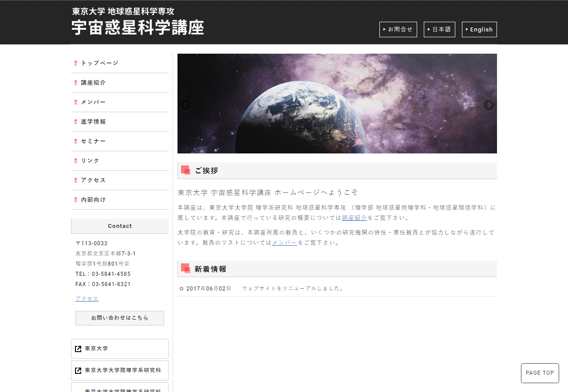The image size is (568, 392).
Task: Follow the 講座紹介 link in the greeting text
Action: coord(355,218)
